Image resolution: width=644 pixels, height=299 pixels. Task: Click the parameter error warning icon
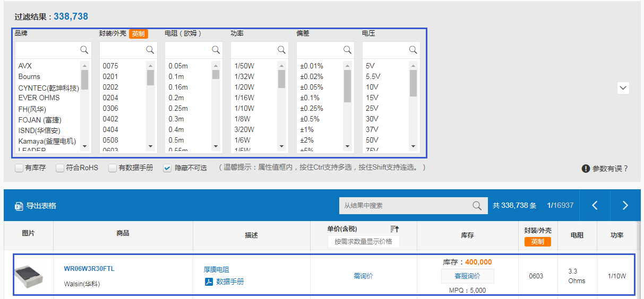(586, 169)
